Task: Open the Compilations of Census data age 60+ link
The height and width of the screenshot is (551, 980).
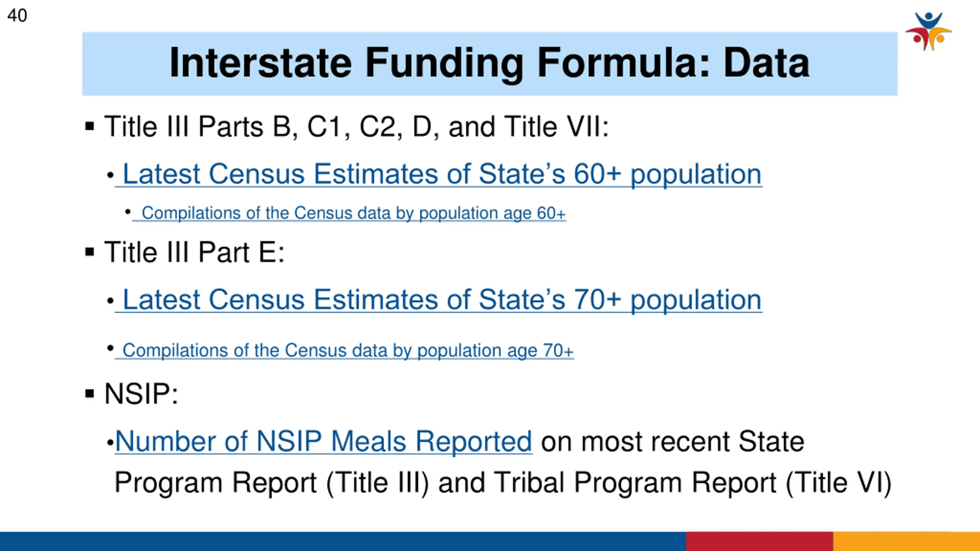Action: [349, 213]
